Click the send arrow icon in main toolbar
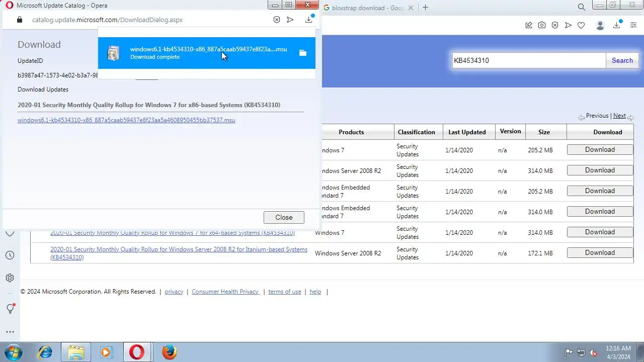Image resolution: width=644 pixels, height=362 pixels. [568, 25]
